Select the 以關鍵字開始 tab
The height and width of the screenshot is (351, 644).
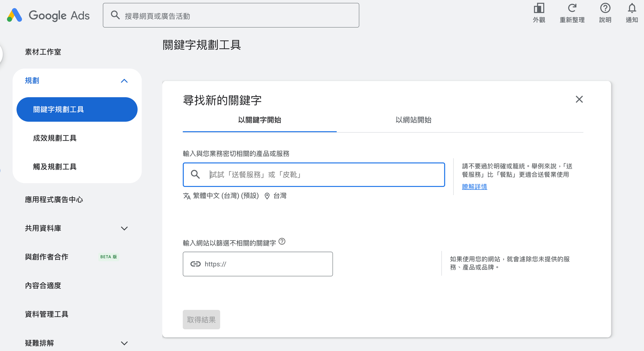point(260,120)
